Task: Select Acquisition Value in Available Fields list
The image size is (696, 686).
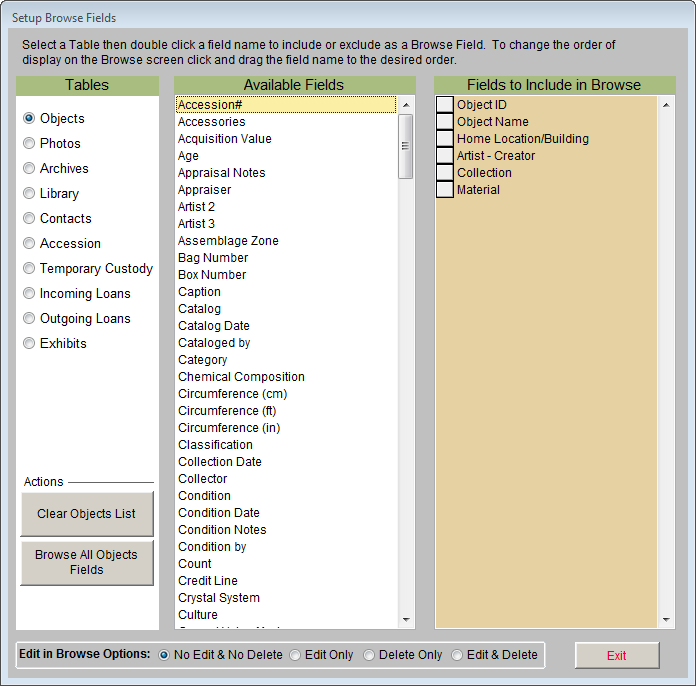Action: coord(225,139)
